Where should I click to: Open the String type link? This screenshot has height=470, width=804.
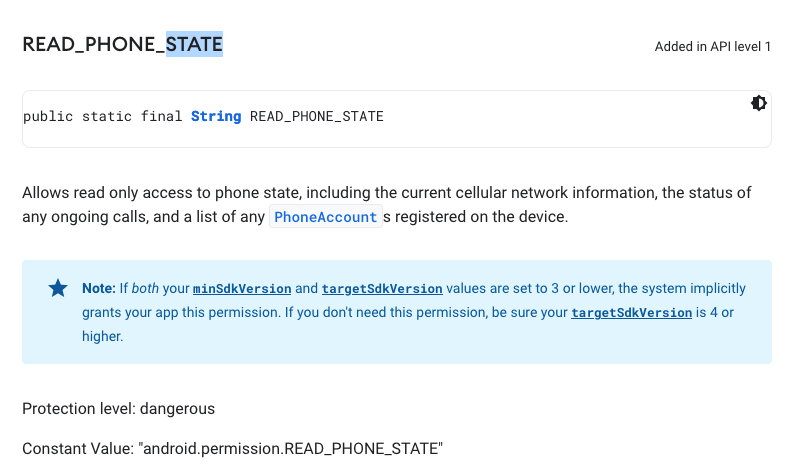(x=216, y=117)
